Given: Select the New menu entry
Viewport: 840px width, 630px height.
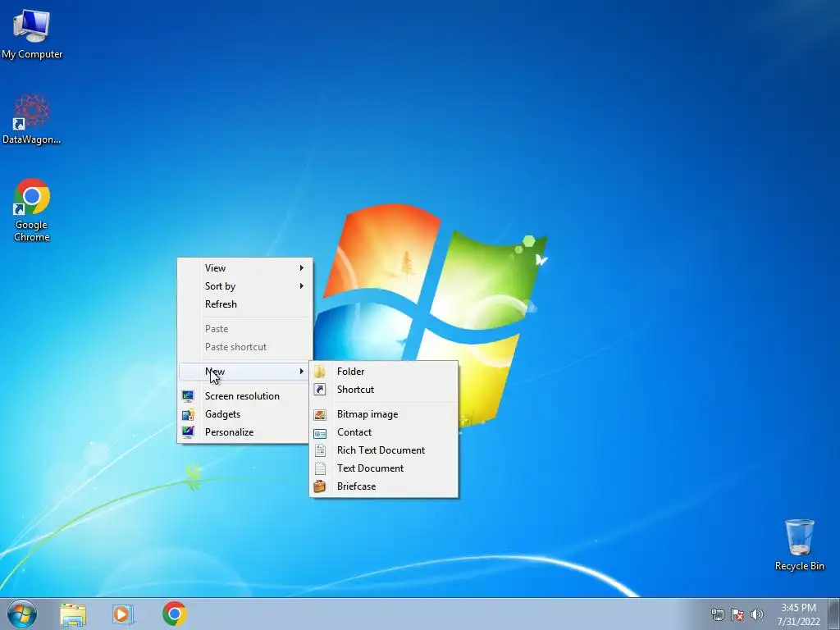Looking at the screenshot, I should pos(244,372).
